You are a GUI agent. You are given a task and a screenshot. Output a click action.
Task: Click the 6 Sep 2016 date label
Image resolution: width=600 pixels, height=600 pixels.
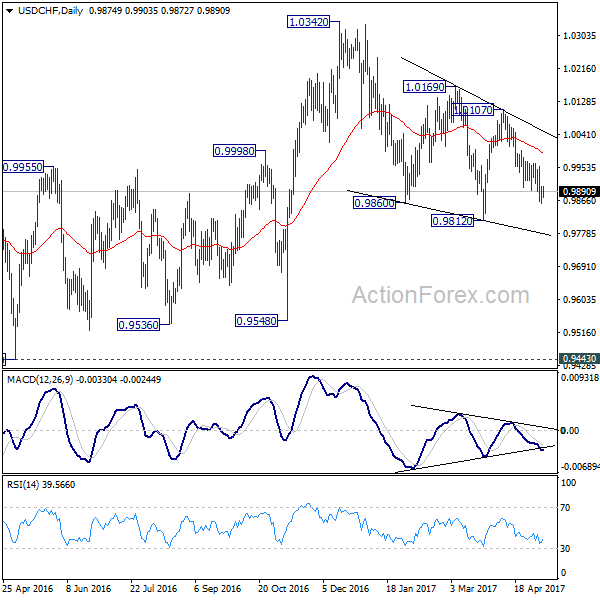click(x=217, y=588)
